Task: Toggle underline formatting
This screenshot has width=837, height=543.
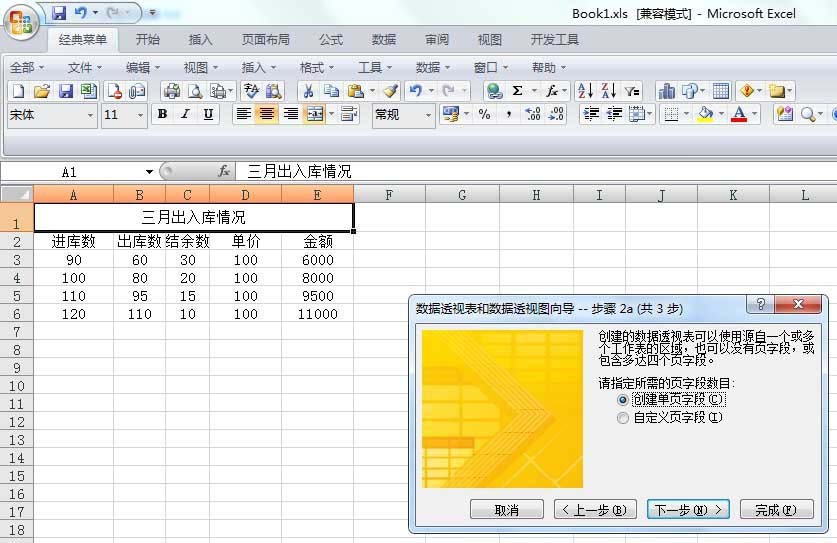Action: click(208, 114)
